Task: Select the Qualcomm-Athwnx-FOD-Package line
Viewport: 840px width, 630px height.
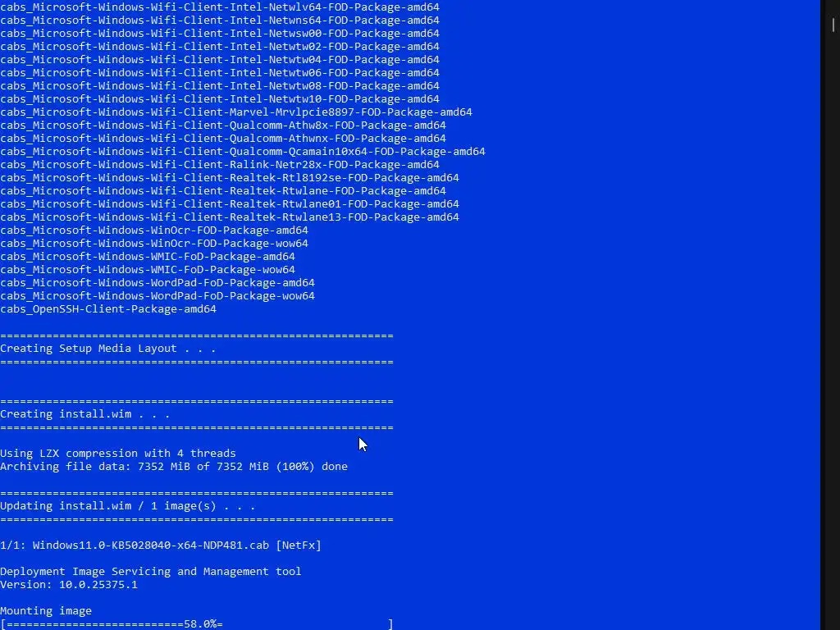Action: (223, 138)
